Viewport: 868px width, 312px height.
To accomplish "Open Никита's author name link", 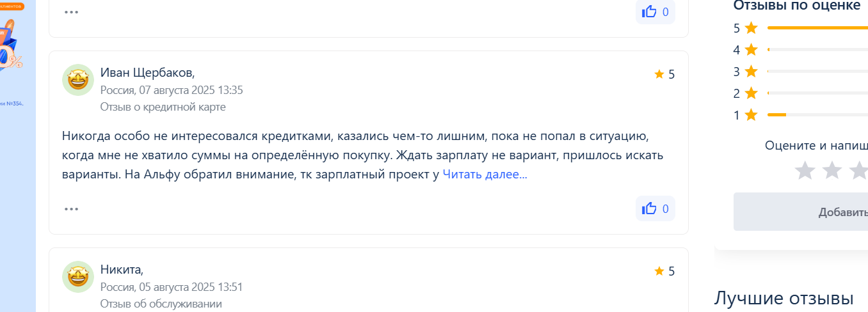I will [x=122, y=269].
